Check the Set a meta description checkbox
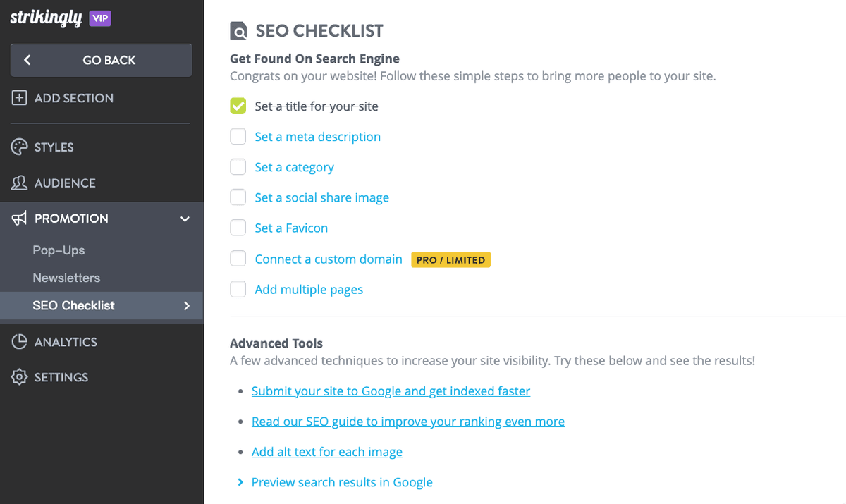This screenshot has height=504, width=846. (238, 136)
